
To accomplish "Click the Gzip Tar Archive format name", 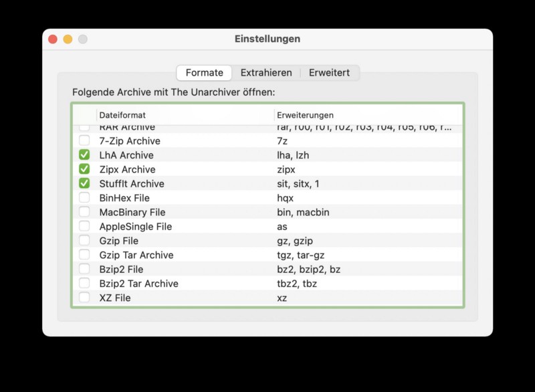I will coord(136,255).
